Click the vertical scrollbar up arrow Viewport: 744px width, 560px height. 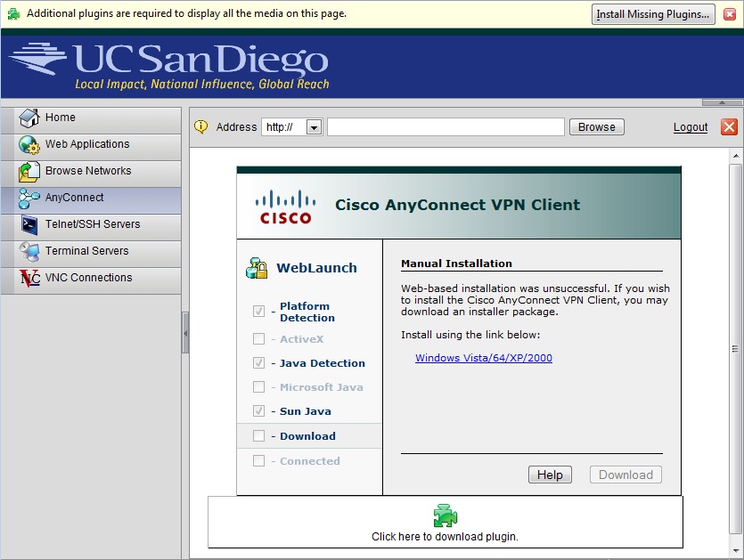735,156
